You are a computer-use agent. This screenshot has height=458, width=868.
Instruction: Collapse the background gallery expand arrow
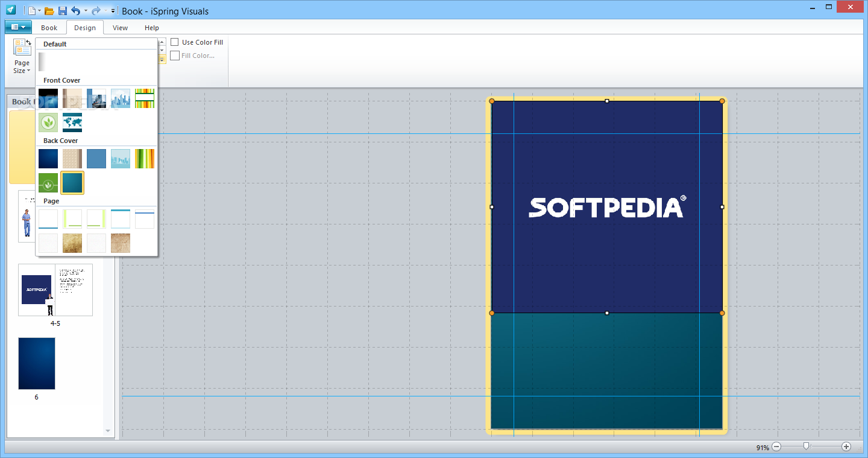(162, 59)
